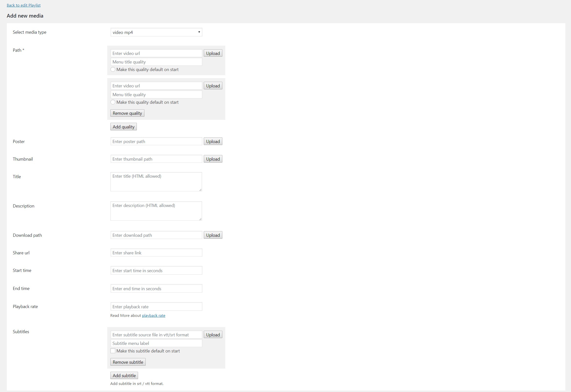Click Upload button for subtitle source file
The height and width of the screenshot is (392, 571).
tap(213, 335)
